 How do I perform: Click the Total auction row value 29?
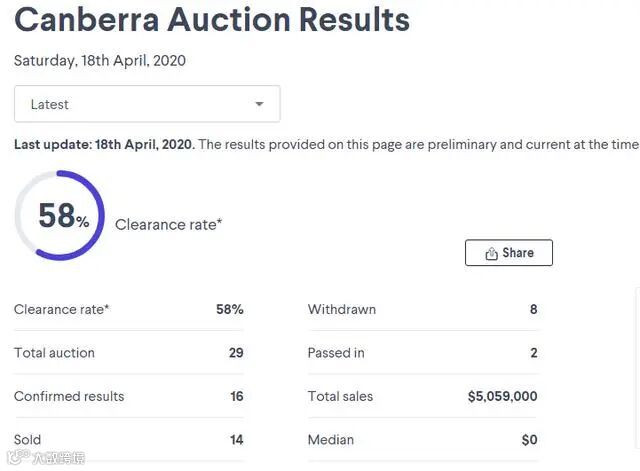(x=236, y=353)
